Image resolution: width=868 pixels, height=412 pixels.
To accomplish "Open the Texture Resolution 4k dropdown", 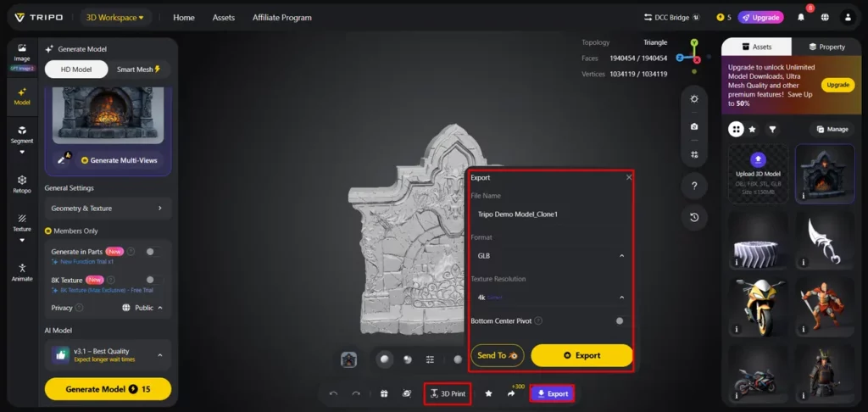I will [551, 298].
